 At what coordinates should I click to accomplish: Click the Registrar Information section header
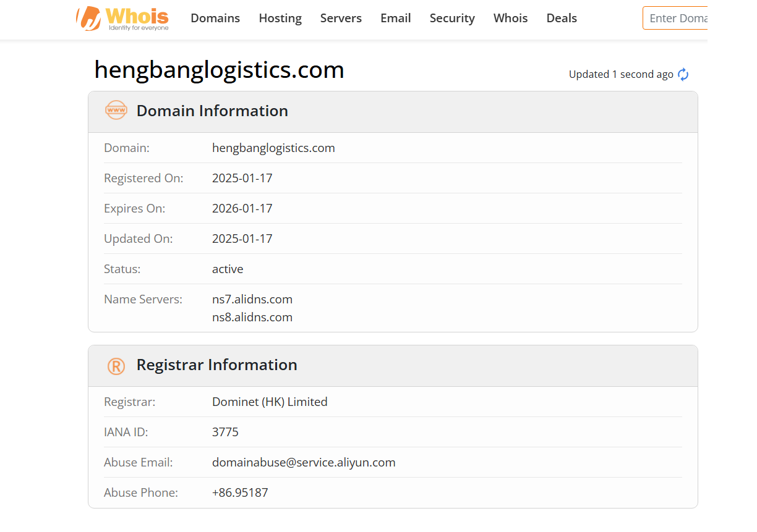[x=393, y=366]
